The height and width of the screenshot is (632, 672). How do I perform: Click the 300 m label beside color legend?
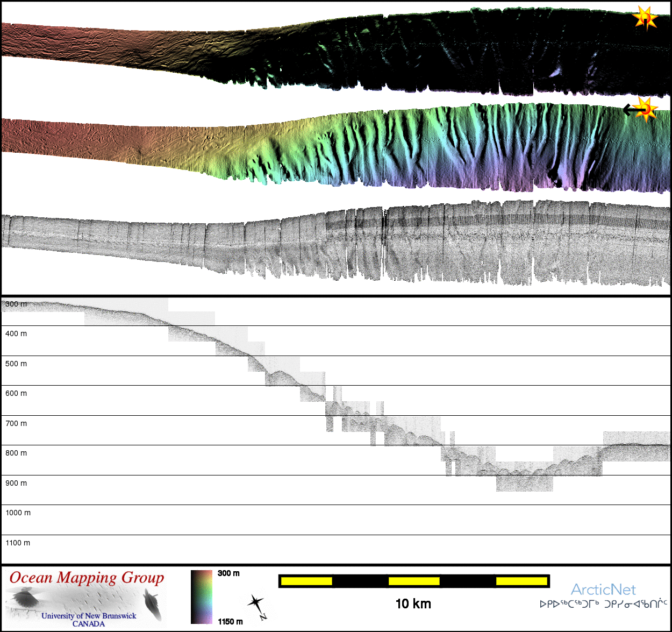point(228,573)
